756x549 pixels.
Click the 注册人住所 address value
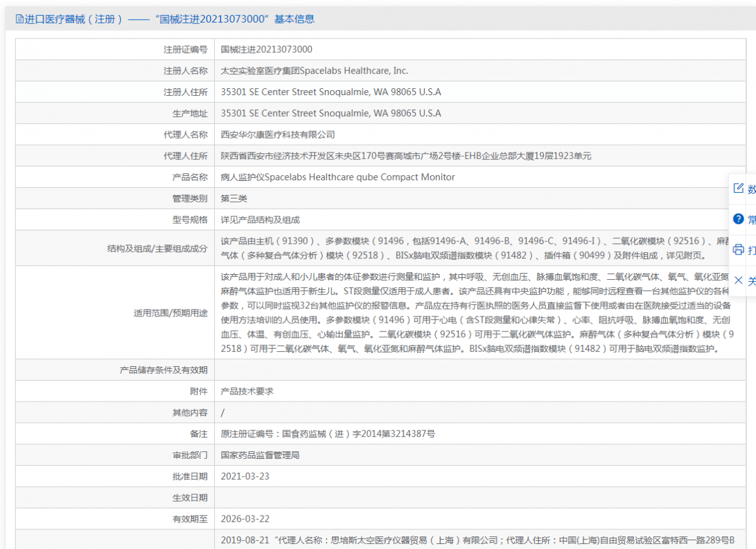[x=331, y=92]
